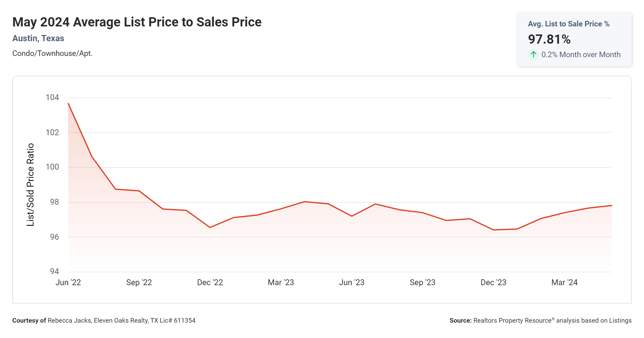Select the "List/Sold Price Ratio" axis title
644x338 pixels.
click(30, 185)
